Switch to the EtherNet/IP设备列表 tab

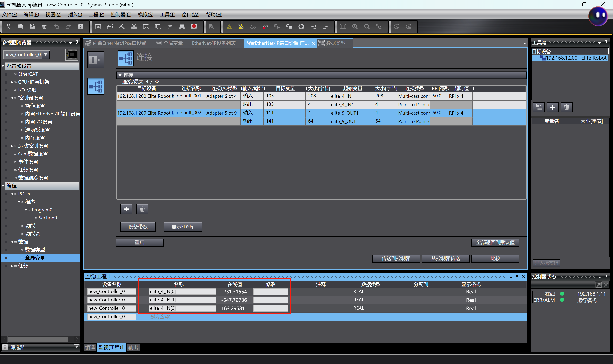[214, 43]
